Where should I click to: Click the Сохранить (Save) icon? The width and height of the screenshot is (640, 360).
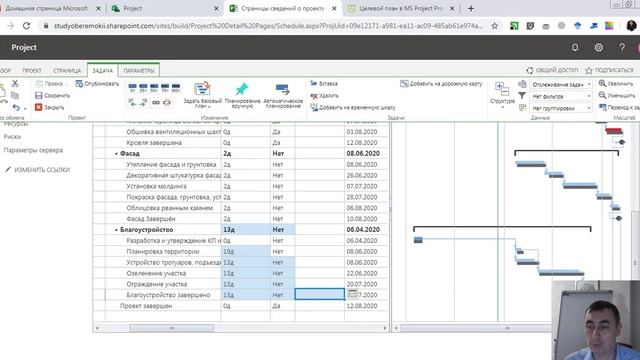[39, 96]
